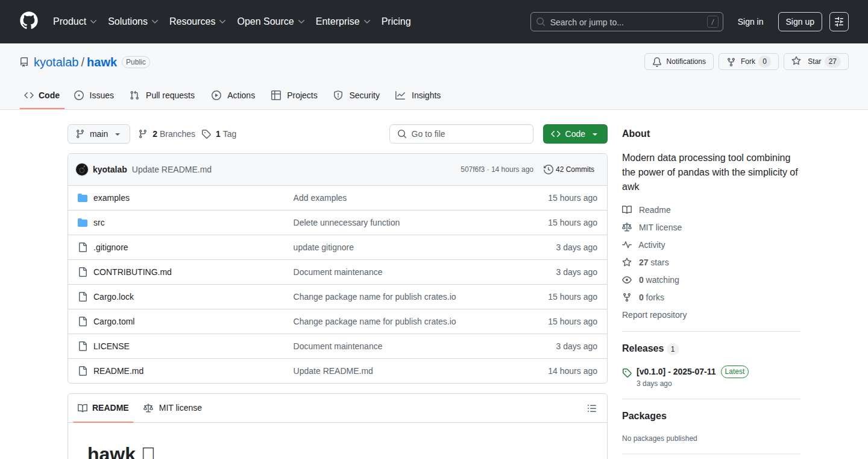Open the 42 Commits history
The width and height of the screenshot is (868, 459).
(569, 169)
